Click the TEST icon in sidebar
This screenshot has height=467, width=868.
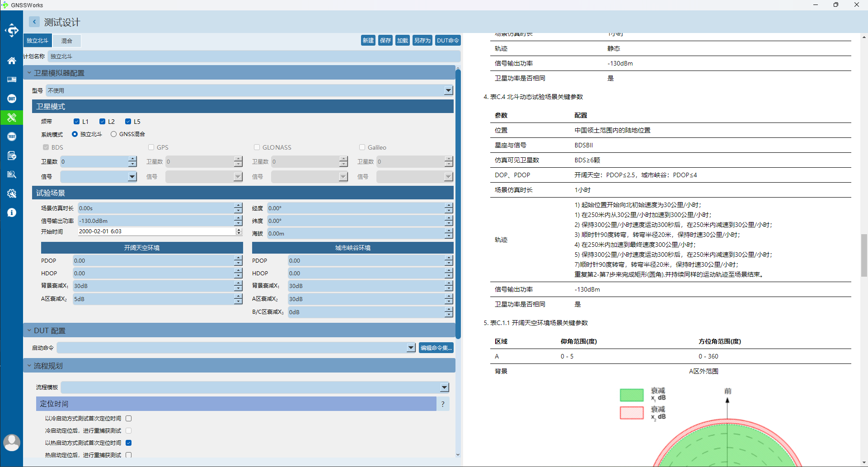[x=12, y=137]
